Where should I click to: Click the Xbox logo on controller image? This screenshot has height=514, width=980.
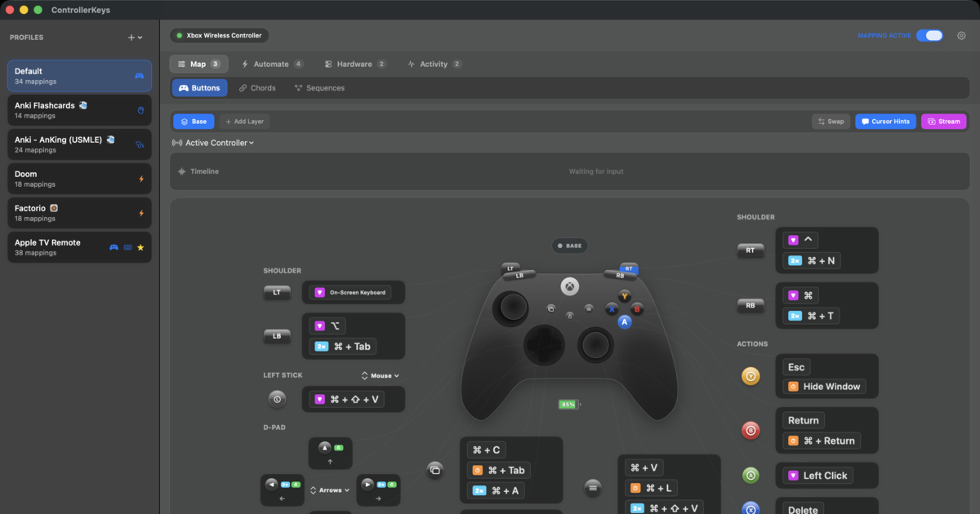pos(570,286)
